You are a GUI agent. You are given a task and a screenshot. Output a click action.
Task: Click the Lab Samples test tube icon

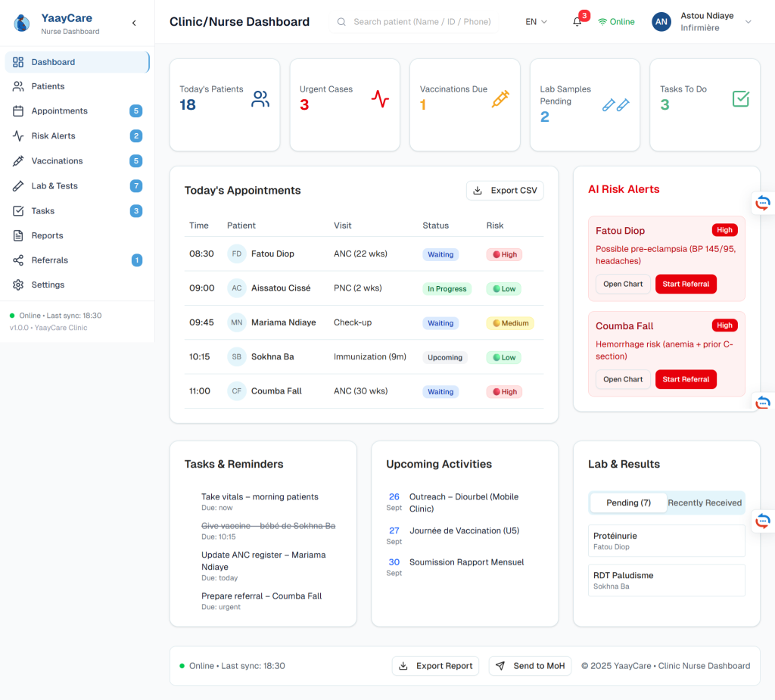click(615, 105)
